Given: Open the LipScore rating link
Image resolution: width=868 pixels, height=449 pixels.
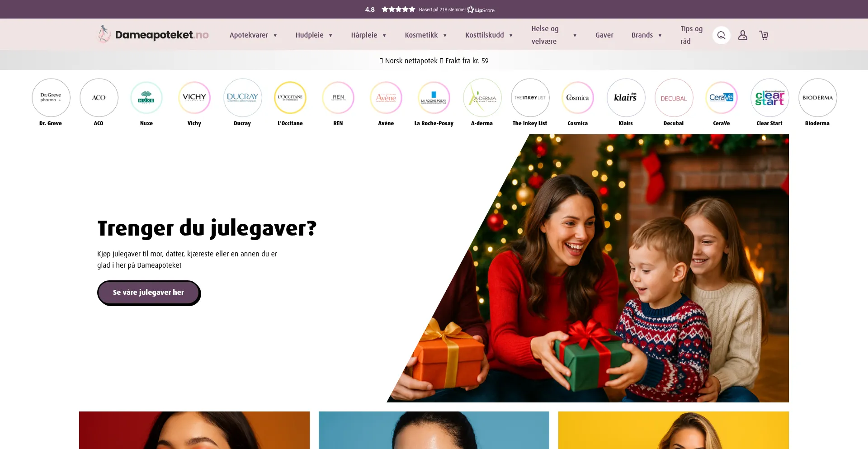Looking at the screenshot, I should point(429,9).
